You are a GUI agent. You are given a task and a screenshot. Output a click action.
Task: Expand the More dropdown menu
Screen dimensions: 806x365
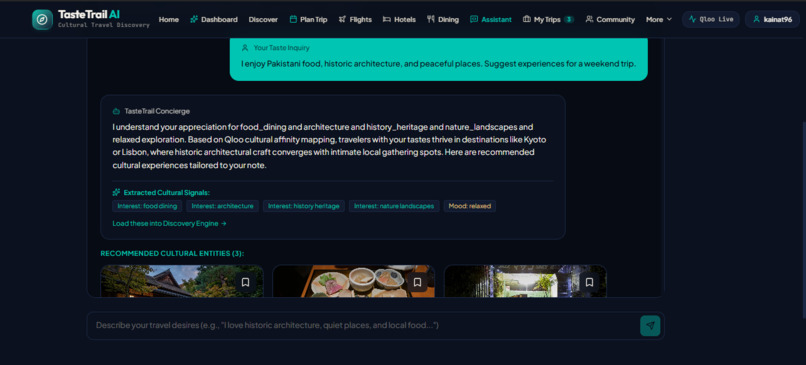(659, 20)
